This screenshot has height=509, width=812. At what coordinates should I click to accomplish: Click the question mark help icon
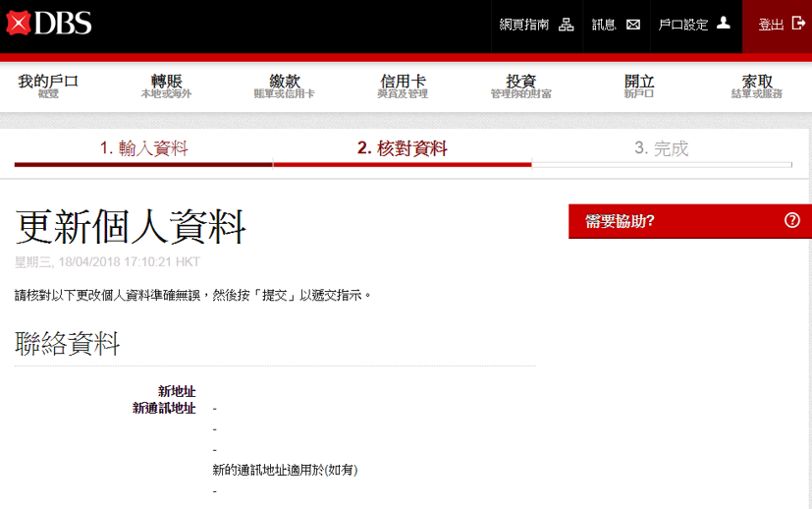click(792, 221)
